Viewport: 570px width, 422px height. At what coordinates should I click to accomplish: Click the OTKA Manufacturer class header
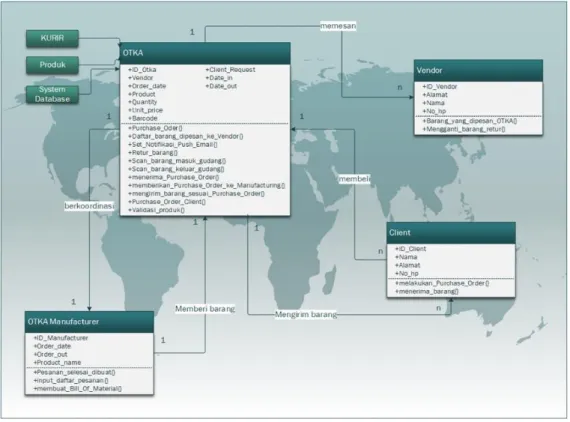coord(89,322)
